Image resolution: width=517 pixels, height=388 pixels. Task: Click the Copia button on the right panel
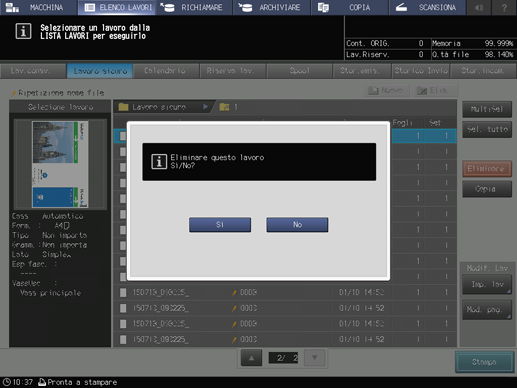point(487,189)
